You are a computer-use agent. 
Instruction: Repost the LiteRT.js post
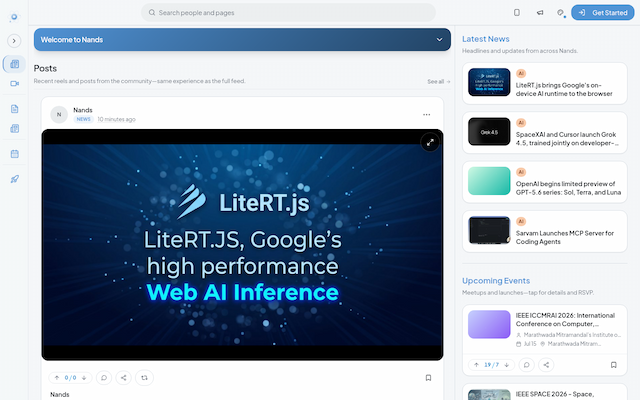pos(144,378)
